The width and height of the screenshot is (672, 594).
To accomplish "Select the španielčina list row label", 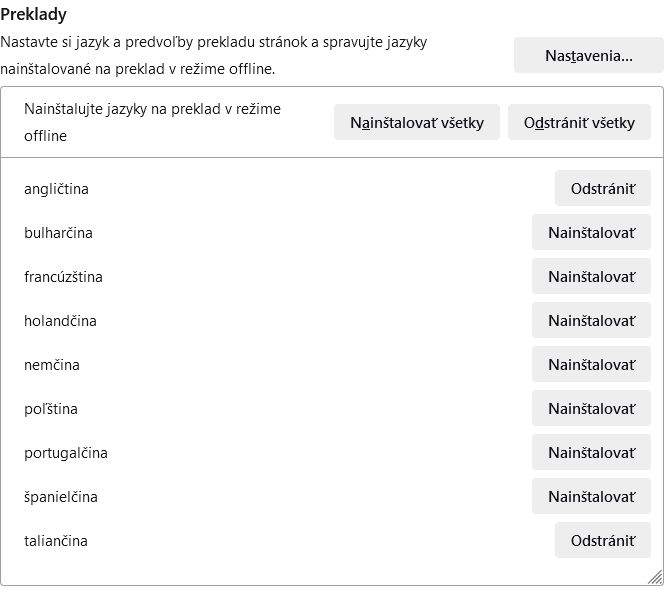I will click(61, 497).
